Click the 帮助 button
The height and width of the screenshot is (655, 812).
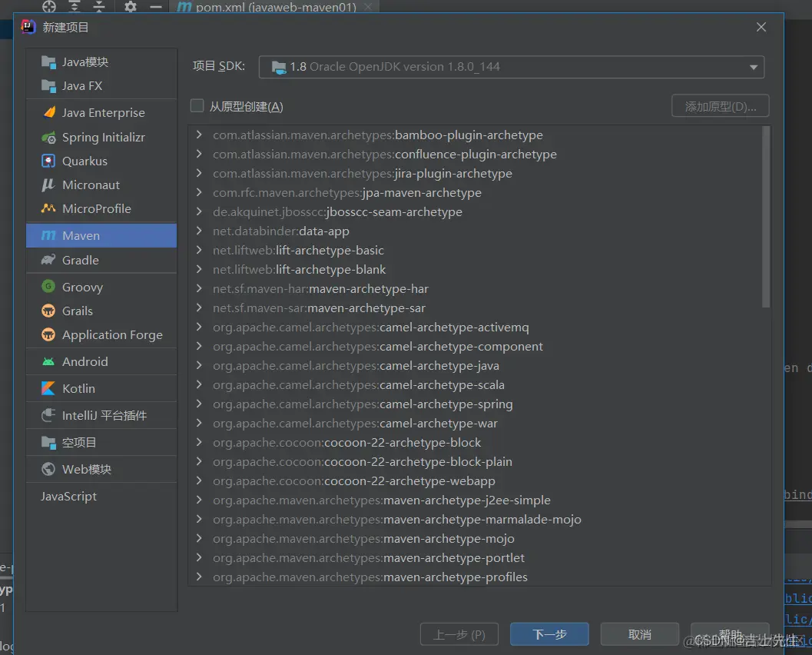[730, 633]
